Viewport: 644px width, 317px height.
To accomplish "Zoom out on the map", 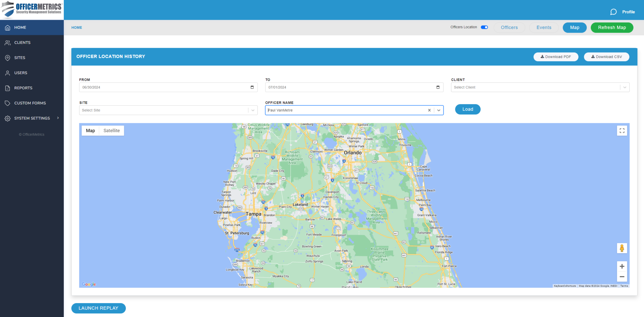I will [622, 277].
